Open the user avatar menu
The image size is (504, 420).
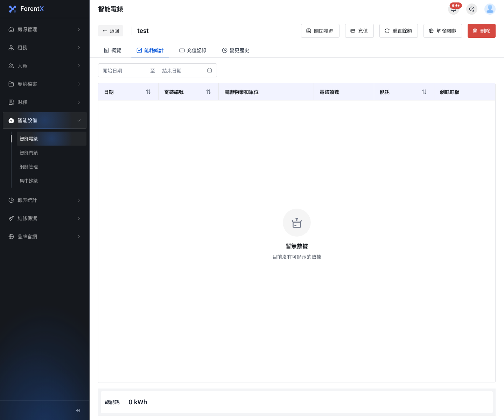[x=490, y=9]
